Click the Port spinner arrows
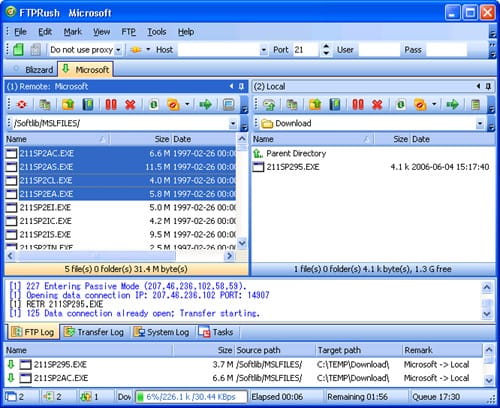This screenshot has height=408, width=500. tap(326, 50)
